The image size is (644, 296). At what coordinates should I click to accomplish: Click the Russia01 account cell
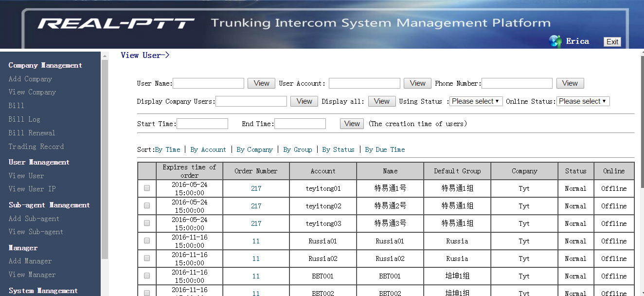323,241
